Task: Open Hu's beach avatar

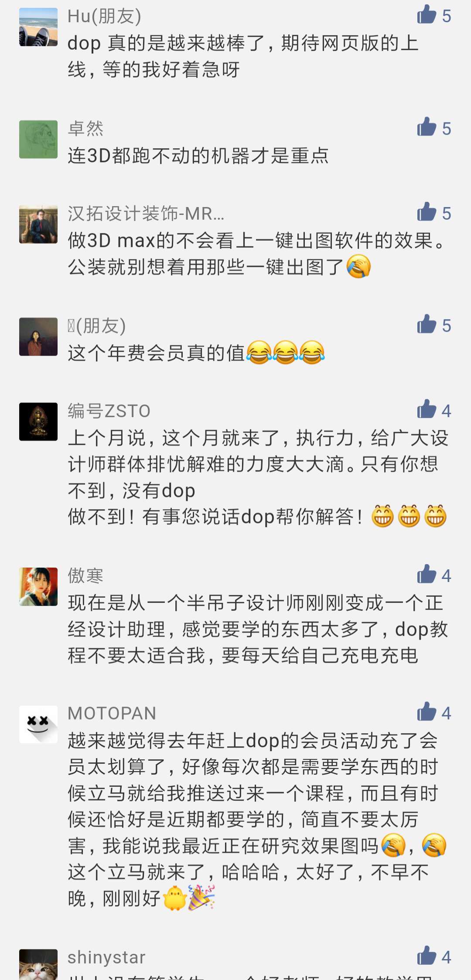Action: 38,27
